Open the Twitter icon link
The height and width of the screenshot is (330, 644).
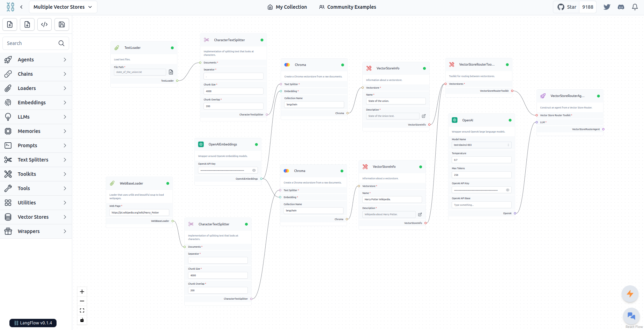607,7
